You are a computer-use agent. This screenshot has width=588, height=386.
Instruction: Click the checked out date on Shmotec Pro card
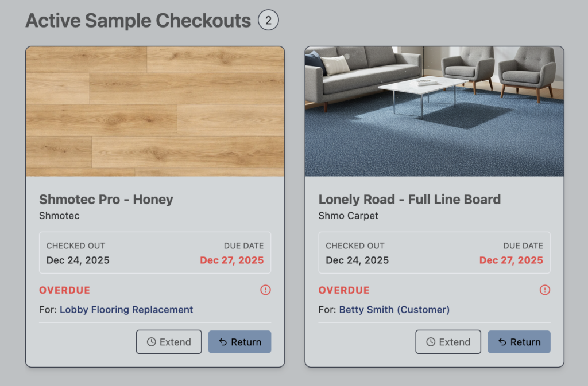click(78, 260)
